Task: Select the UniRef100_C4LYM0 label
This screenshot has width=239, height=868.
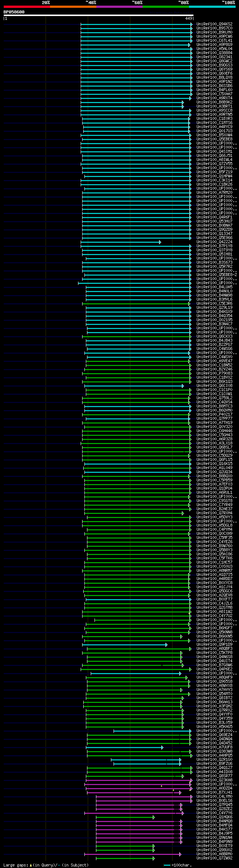Action: 214,796
